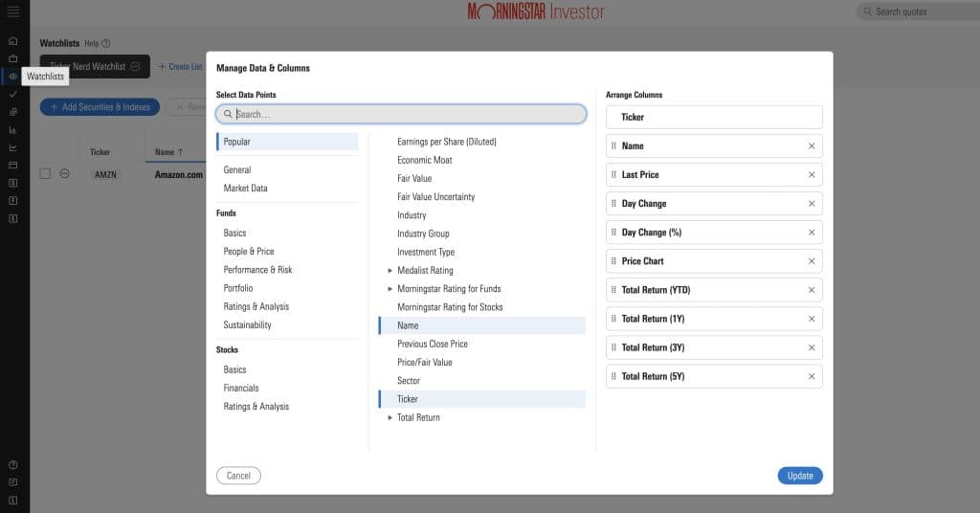
Task: Toggle the Name data point selection
Action: (482, 325)
